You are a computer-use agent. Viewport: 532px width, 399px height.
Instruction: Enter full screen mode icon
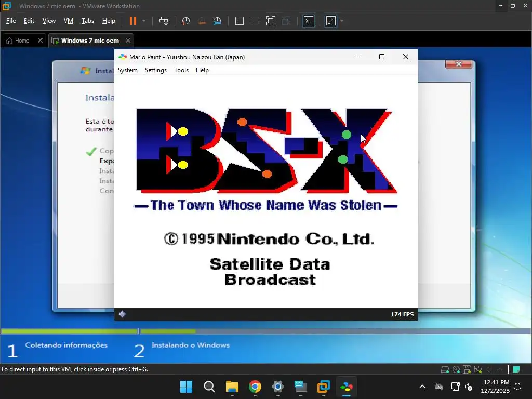click(x=270, y=21)
